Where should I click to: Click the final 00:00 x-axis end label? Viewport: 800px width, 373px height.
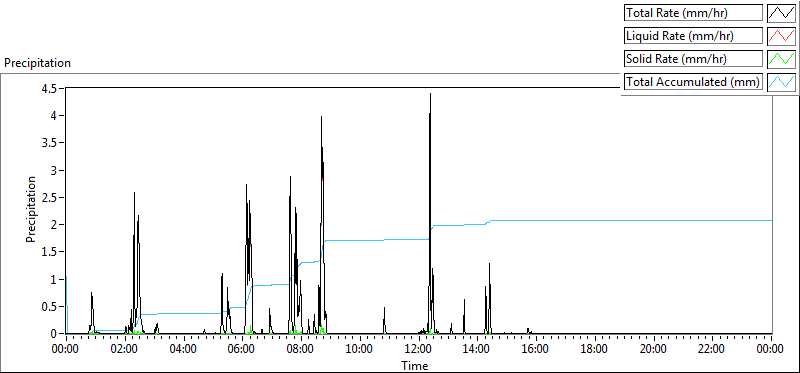771,350
